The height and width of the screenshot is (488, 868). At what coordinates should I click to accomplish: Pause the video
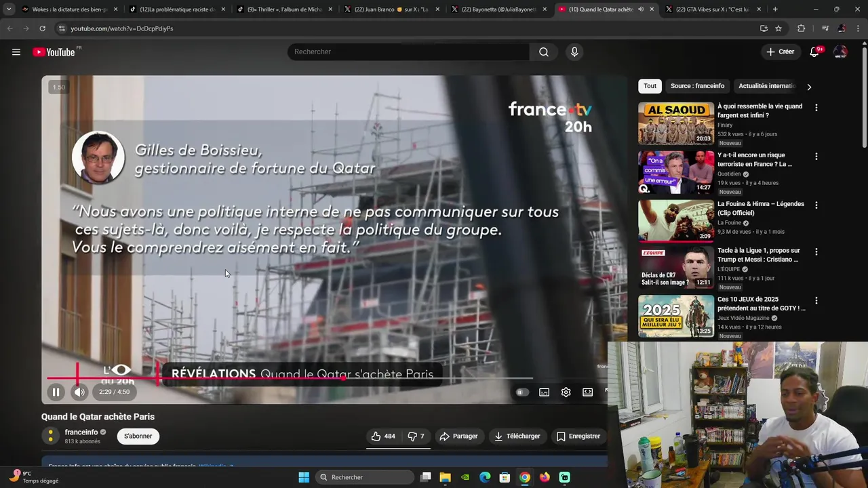[56, 392]
